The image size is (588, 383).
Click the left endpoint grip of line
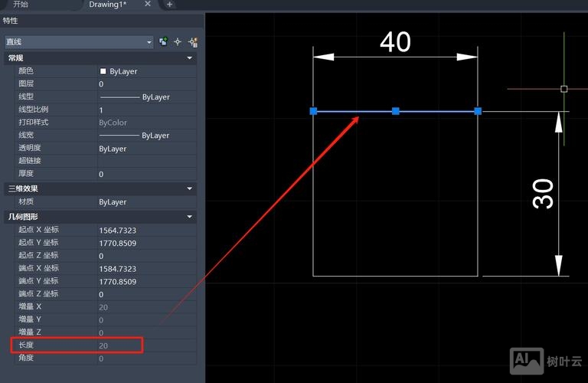click(x=313, y=111)
